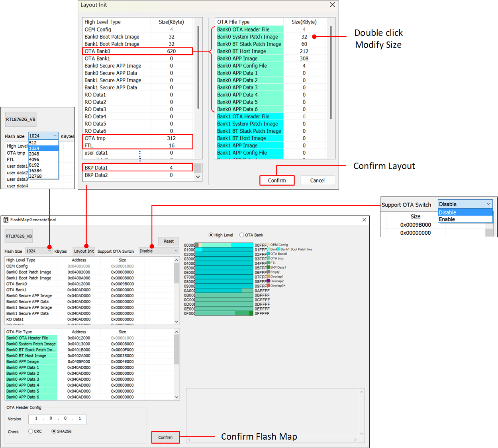
Task: Click the scroll down arrow of the High Level Type table
Action: pos(176,322)
